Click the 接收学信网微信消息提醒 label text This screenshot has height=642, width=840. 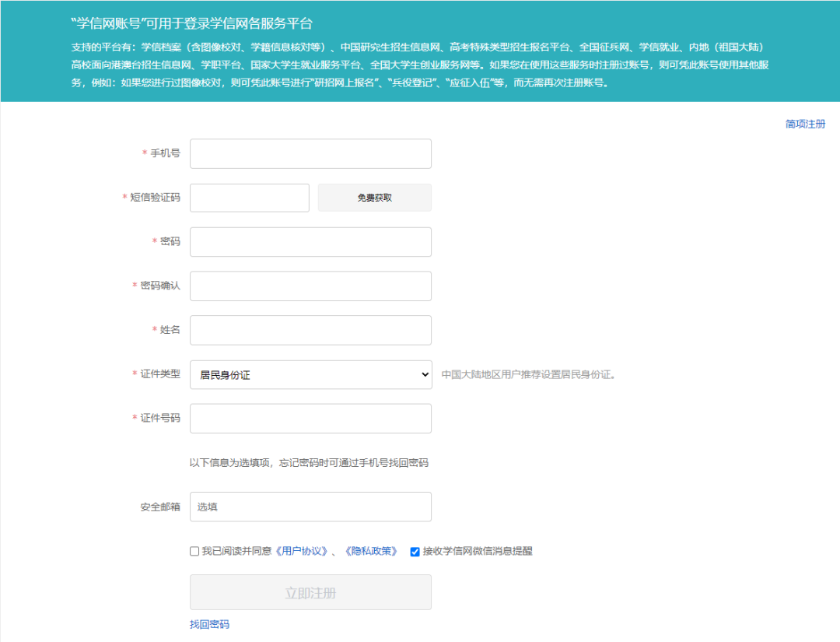[x=478, y=551]
